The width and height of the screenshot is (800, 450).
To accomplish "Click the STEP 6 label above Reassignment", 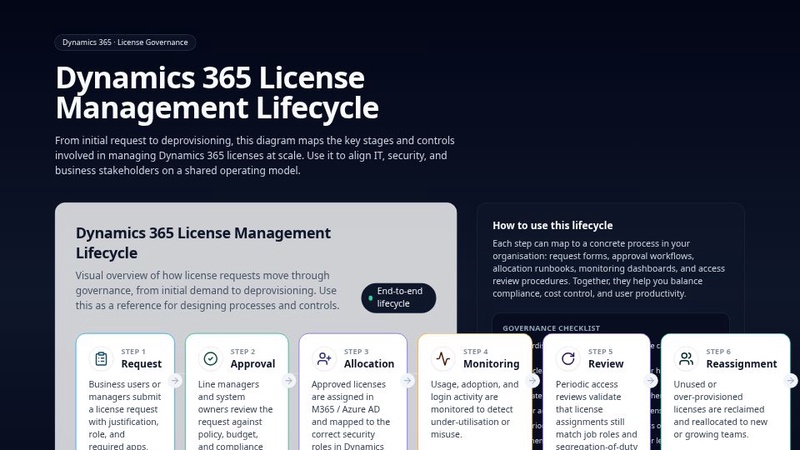I will point(718,352).
